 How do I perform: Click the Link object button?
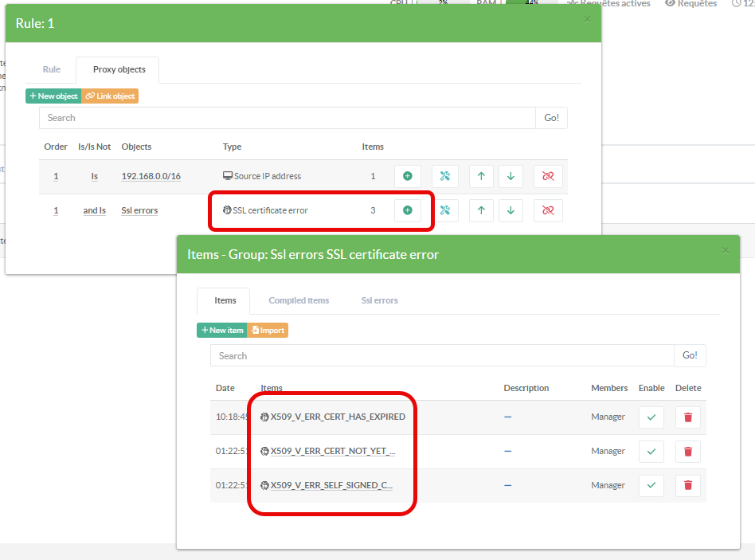click(x=110, y=96)
